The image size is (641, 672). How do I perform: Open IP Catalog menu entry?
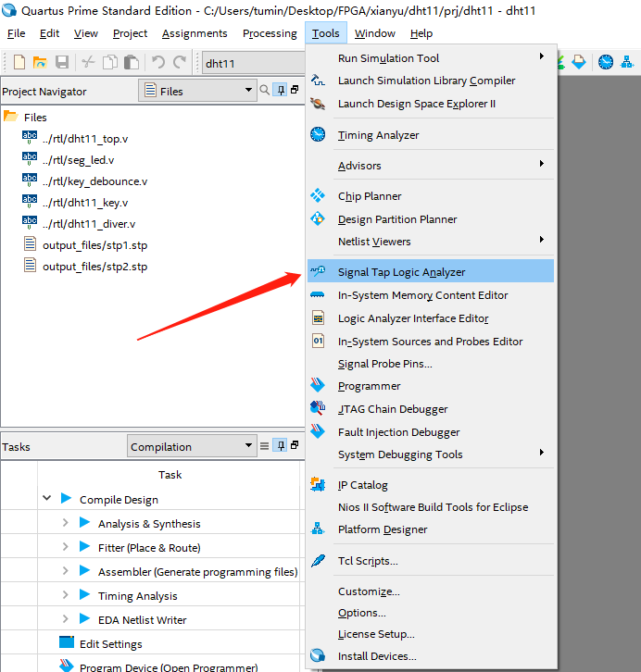coord(431,485)
